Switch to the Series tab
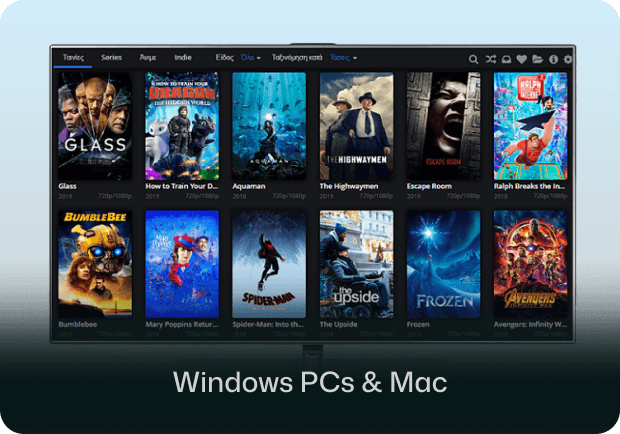 click(111, 57)
